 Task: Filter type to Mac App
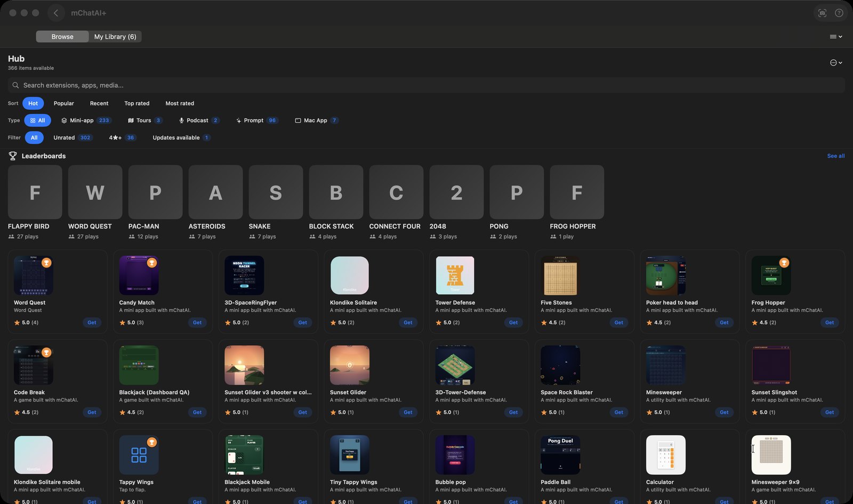pos(317,120)
